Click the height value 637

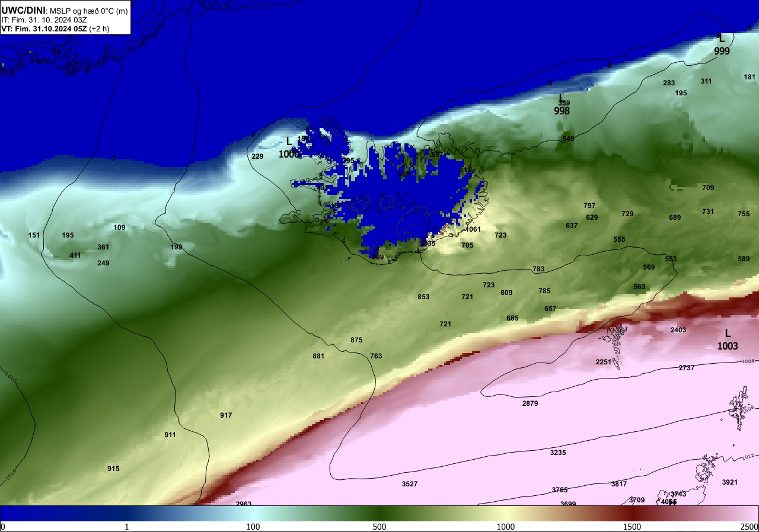[572, 226]
